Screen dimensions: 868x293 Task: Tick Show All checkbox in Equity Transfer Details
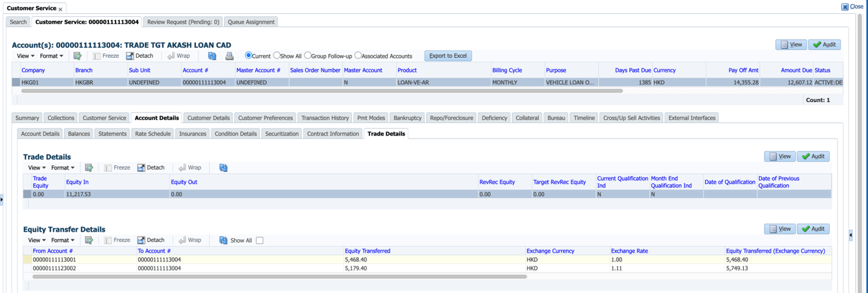click(x=259, y=241)
